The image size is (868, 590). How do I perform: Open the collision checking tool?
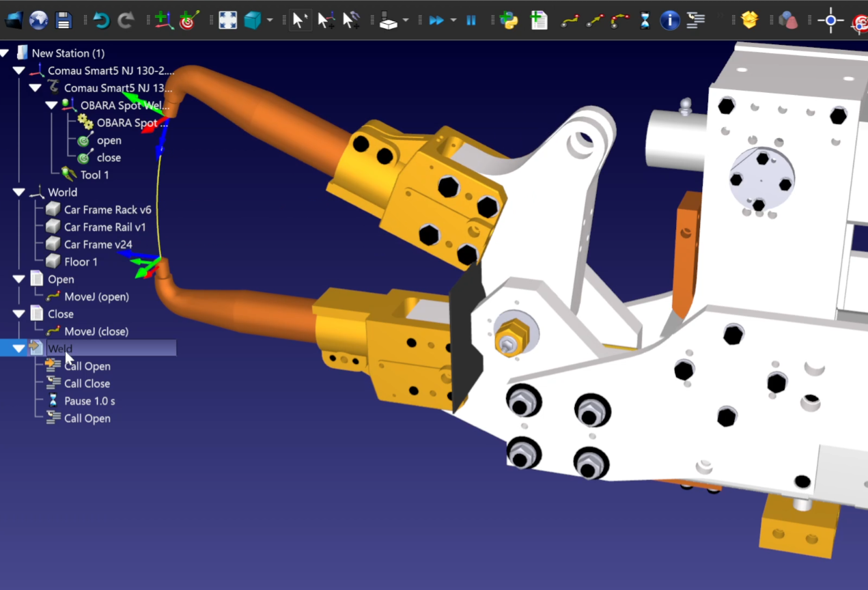coord(787,20)
